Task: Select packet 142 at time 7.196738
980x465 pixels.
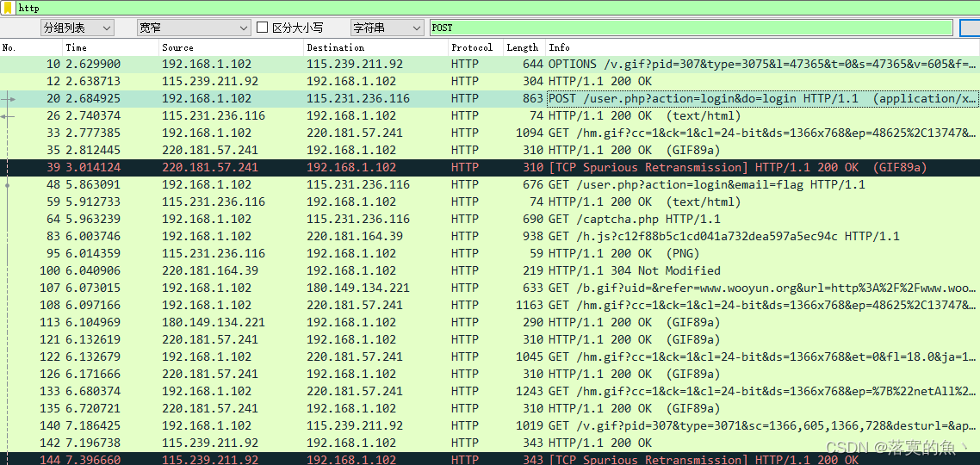Action: click(490, 443)
